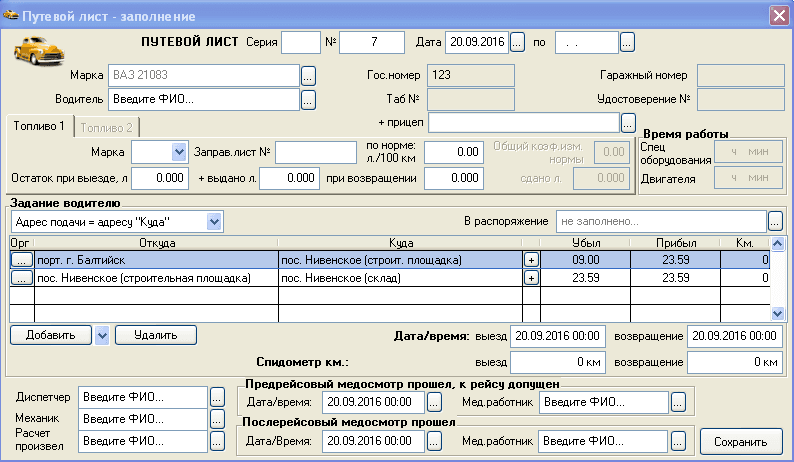Screen dimensions: 794x462
Task: Click the Добавить button
Action: coord(51,335)
